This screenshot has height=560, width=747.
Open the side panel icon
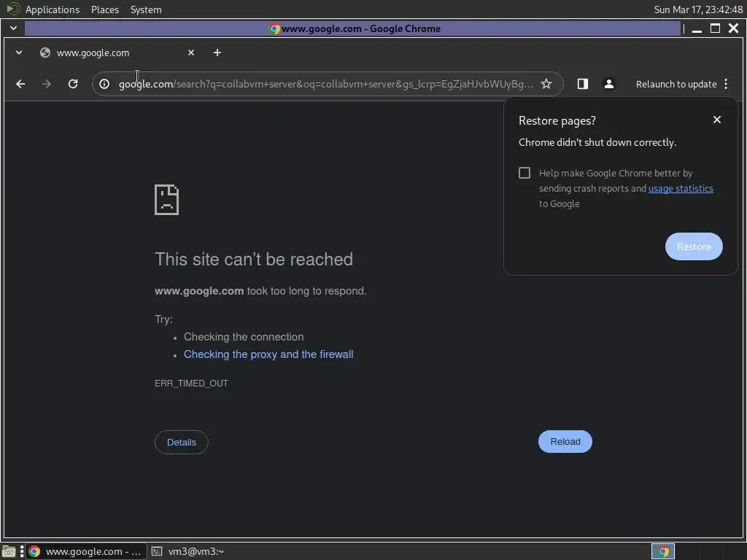click(583, 85)
